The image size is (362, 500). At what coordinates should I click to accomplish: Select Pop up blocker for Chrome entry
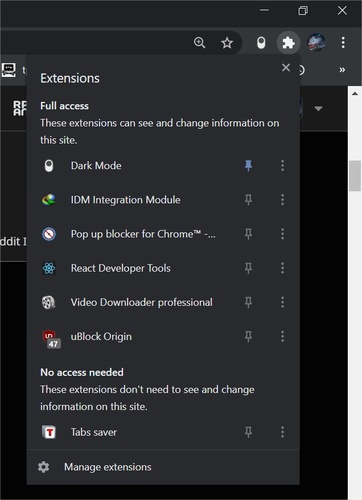[x=143, y=234]
